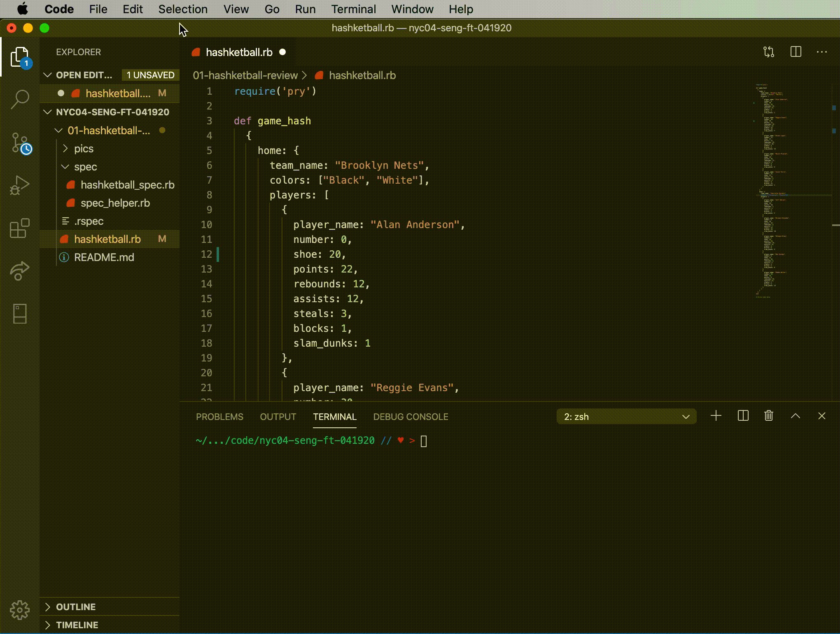Open the Go menu
The image size is (840, 634).
[x=272, y=9]
